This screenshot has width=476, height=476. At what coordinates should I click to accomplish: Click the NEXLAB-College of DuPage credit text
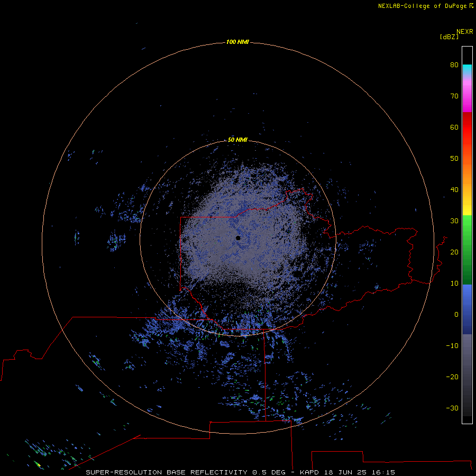(426, 6)
